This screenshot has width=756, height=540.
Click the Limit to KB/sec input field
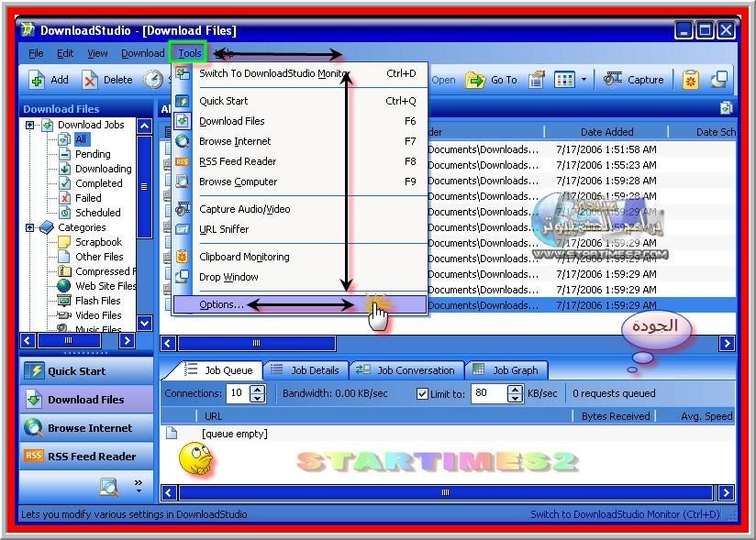pyautogui.click(x=490, y=393)
